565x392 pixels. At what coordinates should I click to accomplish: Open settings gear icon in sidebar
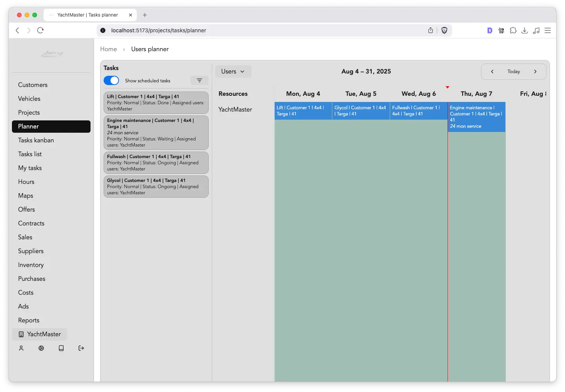(41, 348)
